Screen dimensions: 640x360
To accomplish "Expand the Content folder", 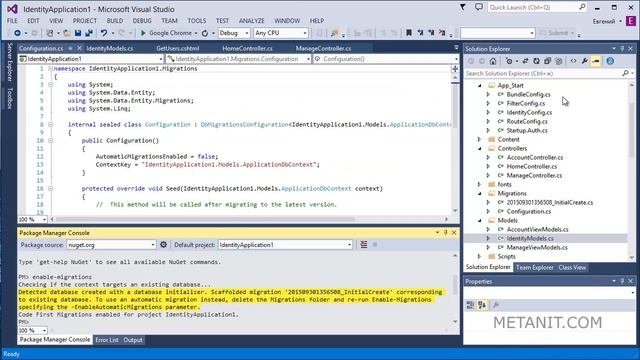I will 480,139.
